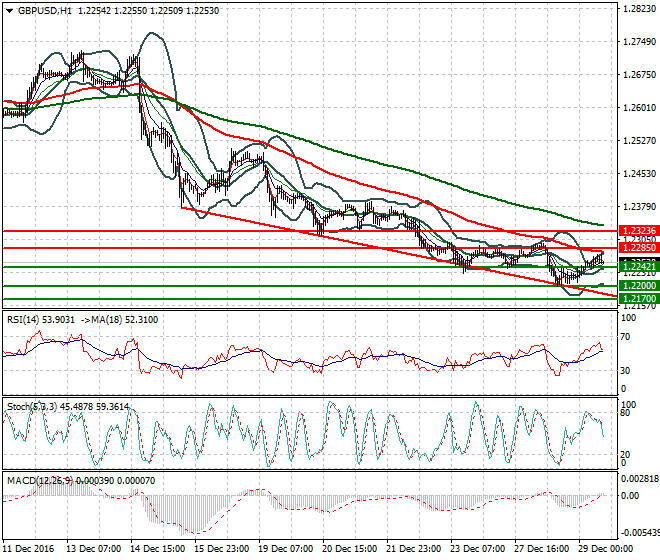The image size is (660, 560).
Task: Click the 15 Dec 23:00 time label
Action: [x=221, y=549]
